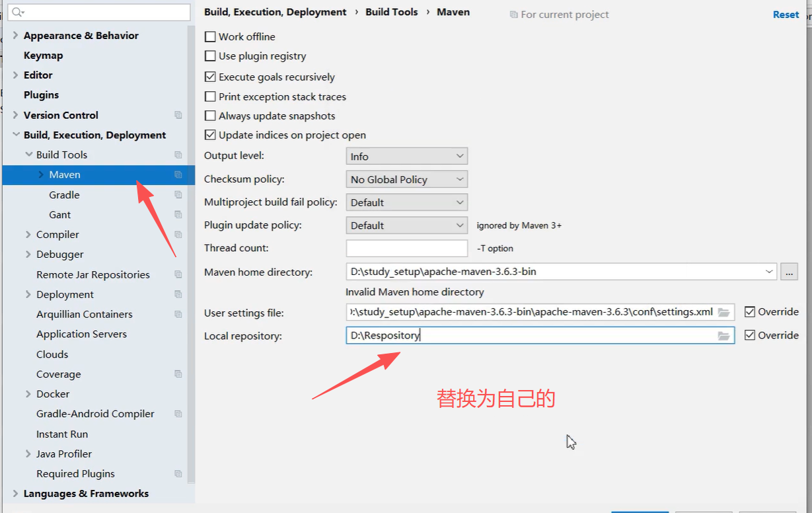Toggle Override for Local repository
The image size is (812, 513).
click(750, 335)
